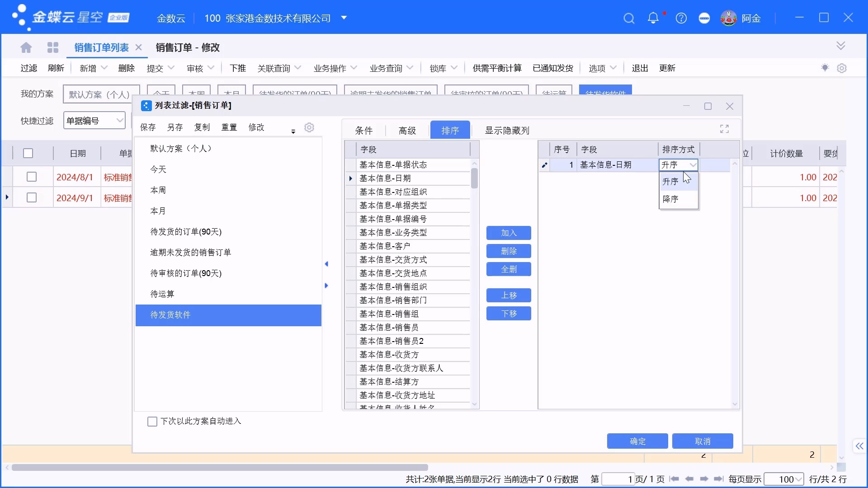Maximize the 列表过滤 dialog

coord(708,106)
